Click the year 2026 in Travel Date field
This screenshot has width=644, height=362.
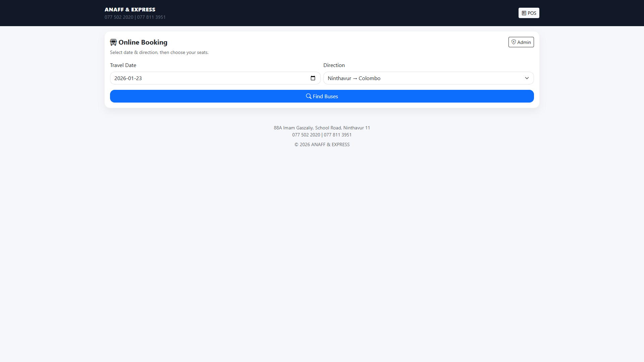pyautogui.click(x=120, y=78)
